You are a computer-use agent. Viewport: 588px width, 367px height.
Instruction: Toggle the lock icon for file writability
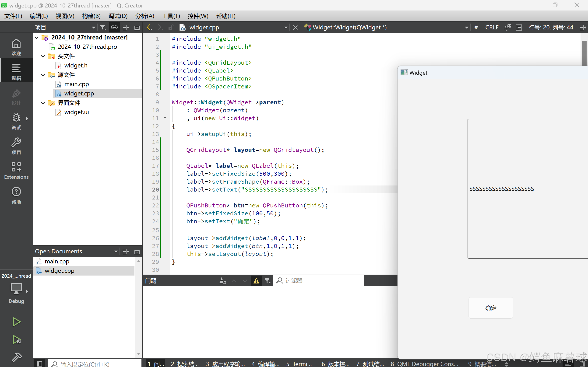(x=171, y=28)
